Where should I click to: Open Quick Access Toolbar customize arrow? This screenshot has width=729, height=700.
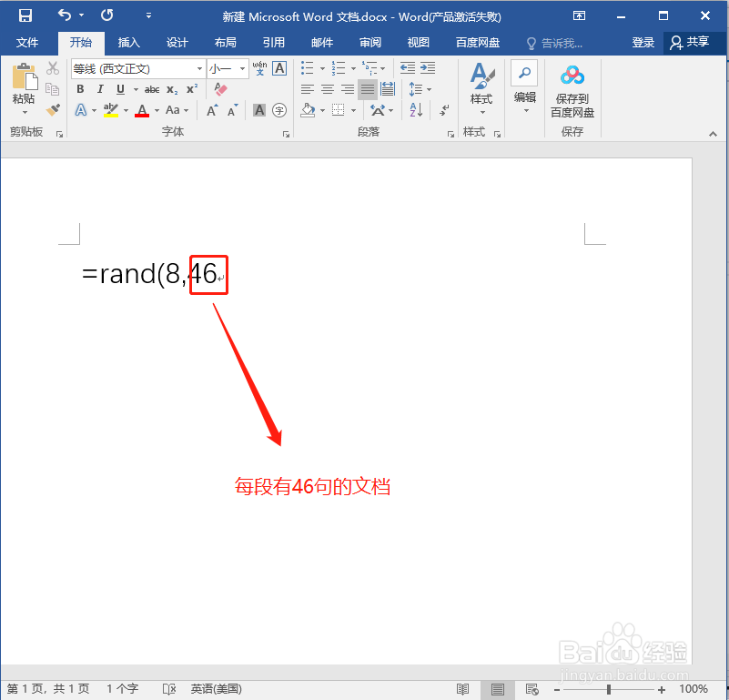pos(148,15)
